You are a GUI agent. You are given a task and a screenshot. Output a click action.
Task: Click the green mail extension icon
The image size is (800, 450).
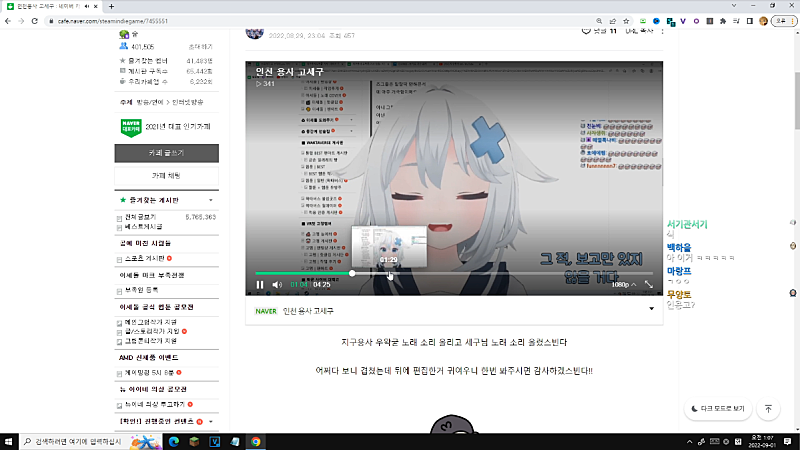point(643,21)
